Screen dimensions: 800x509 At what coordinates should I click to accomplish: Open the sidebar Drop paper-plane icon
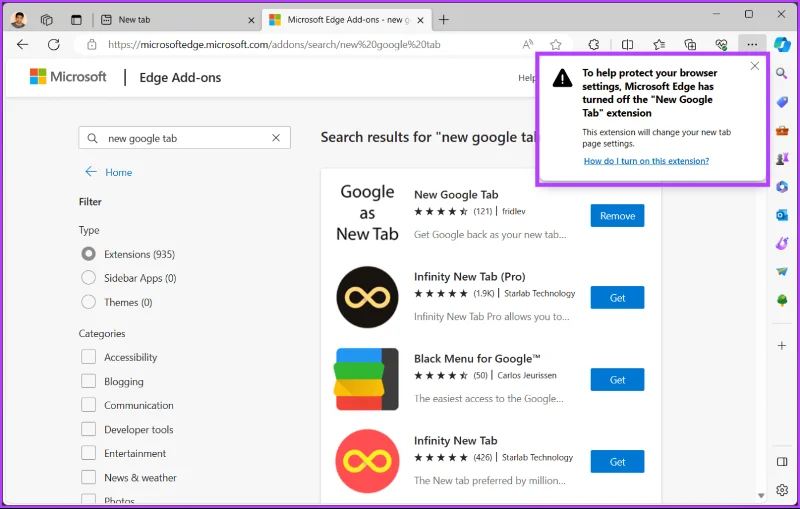coord(782,272)
